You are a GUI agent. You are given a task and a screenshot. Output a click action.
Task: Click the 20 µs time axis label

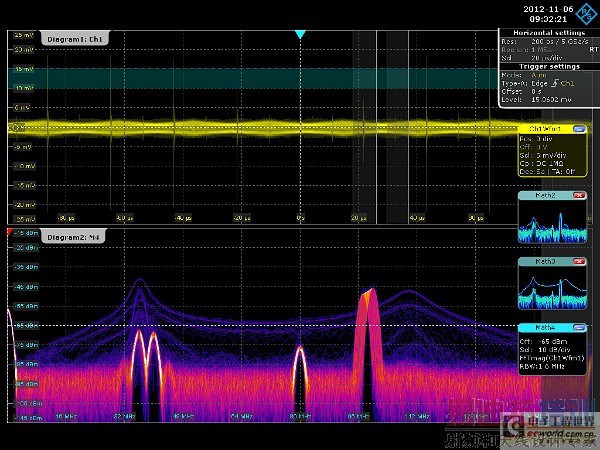tap(359, 218)
